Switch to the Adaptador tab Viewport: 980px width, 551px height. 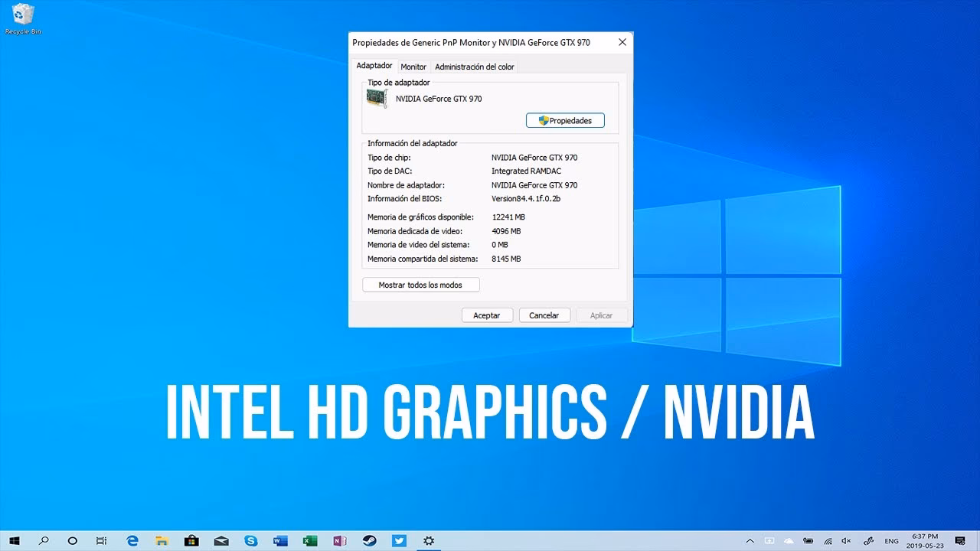click(374, 66)
